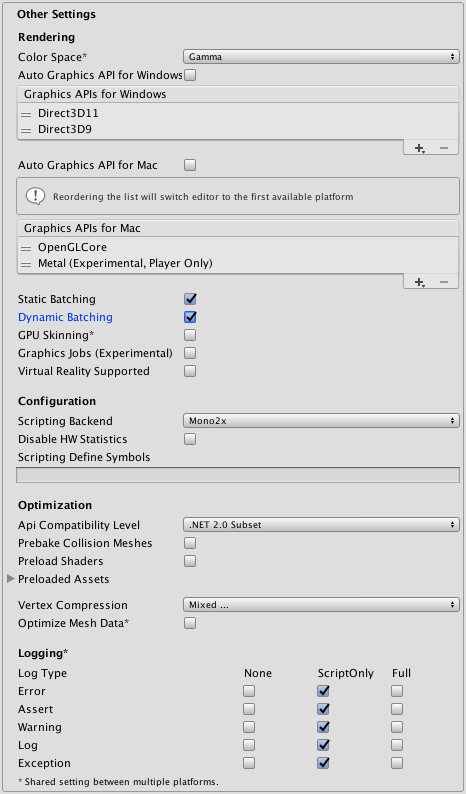Open the Scripting Backend Mono2x dropdown
The height and width of the screenshot is (794, 466).
pos(321,420)
